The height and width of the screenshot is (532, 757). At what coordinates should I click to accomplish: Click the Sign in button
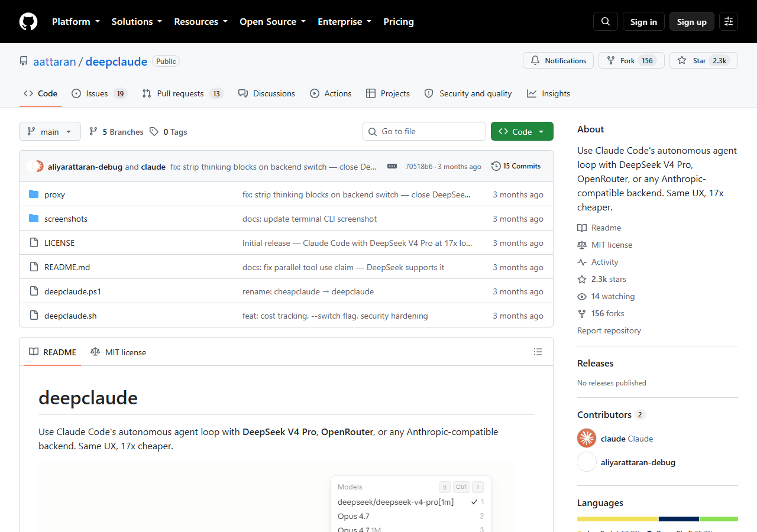coord(643,22)
